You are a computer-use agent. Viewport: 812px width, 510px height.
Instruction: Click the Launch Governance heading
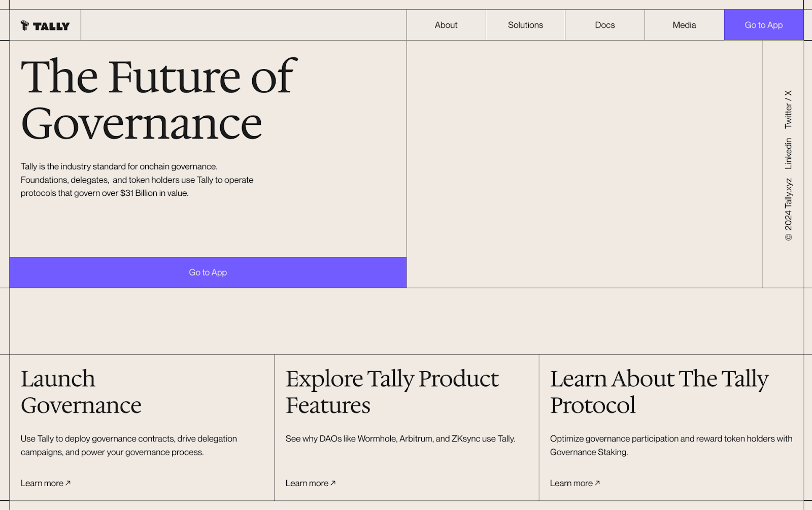pyautogui.click(x=81, y=392)
